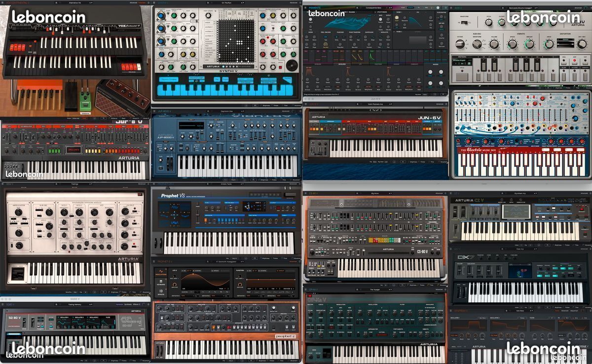
Task: Click the pitch wheel on JUP-8000 V
Action: click(169, 165)
